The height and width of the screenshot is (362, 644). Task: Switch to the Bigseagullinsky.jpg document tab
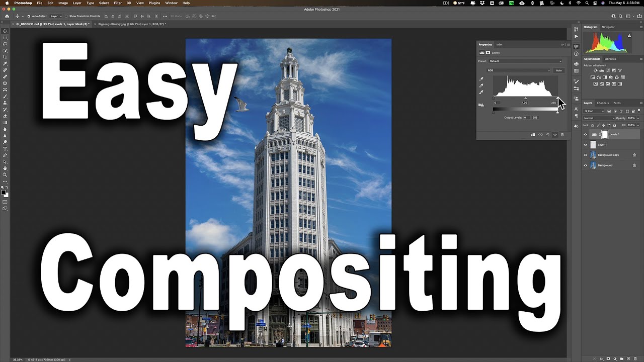132,24
